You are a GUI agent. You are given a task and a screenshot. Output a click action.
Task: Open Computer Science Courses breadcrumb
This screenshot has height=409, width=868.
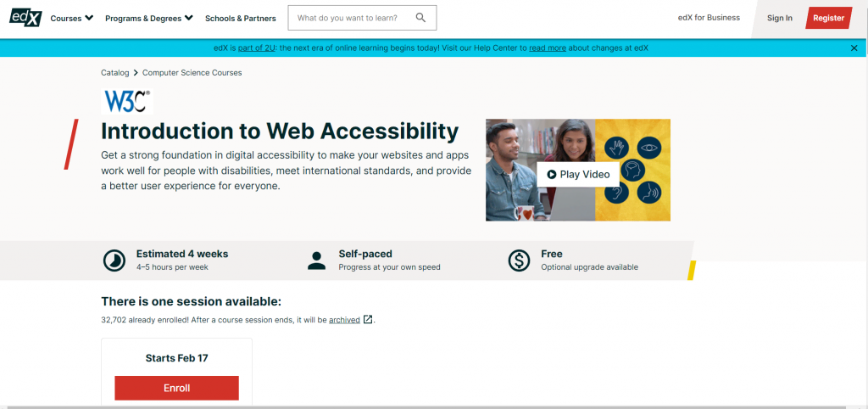(192, 73)
